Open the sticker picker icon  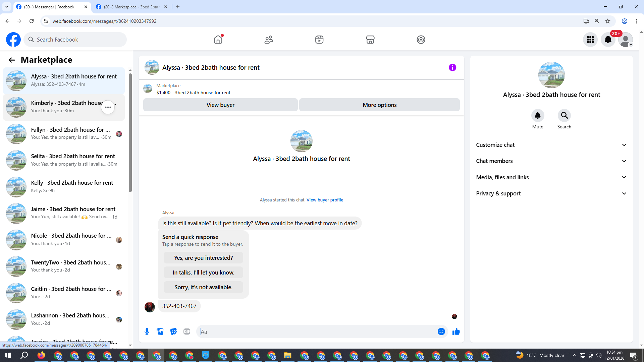click(173, 331)
